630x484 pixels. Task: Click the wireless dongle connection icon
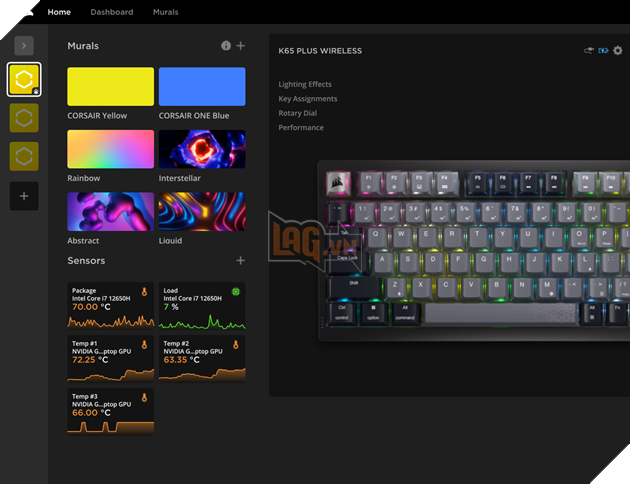point(589,51)
